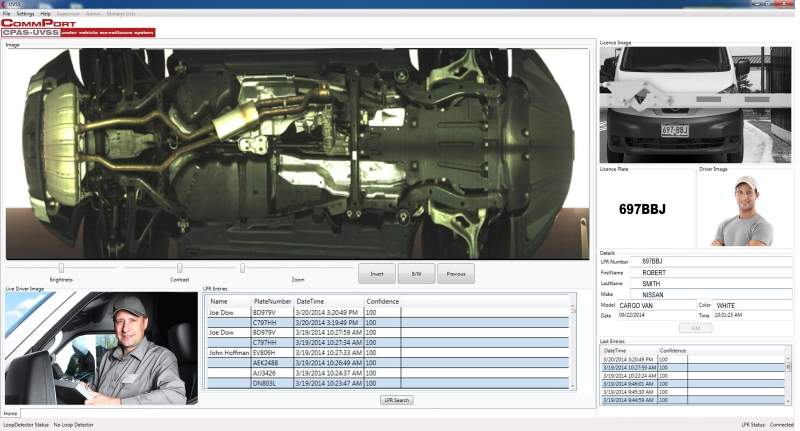The height and width of the screenshot is (431, 800).
Task: Switch to the Home tab
Action: tap(10, 413)
